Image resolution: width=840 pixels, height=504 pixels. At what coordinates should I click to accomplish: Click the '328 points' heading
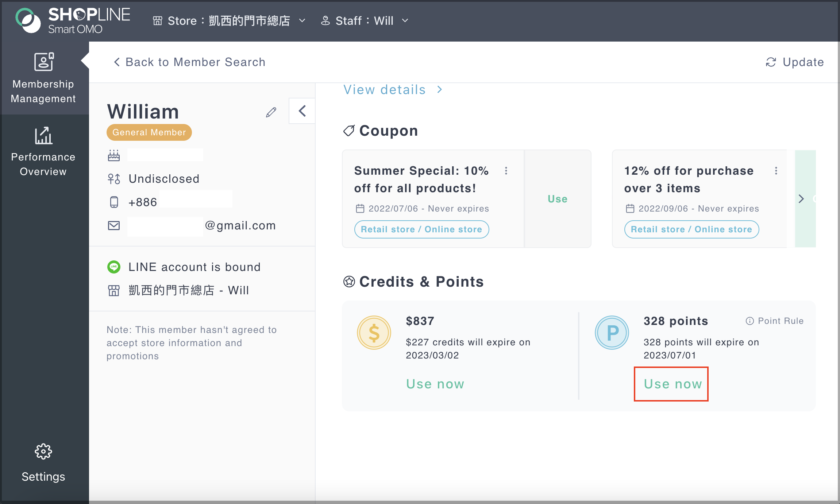(676, 321)
